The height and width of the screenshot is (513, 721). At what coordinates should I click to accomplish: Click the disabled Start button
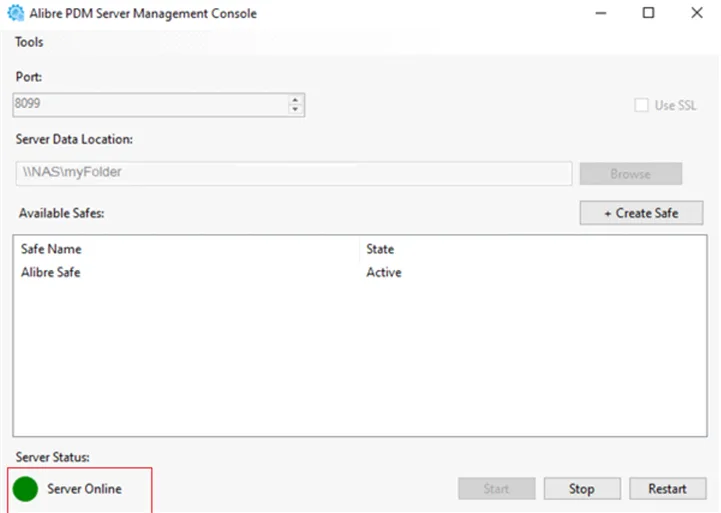coord(497,489)
